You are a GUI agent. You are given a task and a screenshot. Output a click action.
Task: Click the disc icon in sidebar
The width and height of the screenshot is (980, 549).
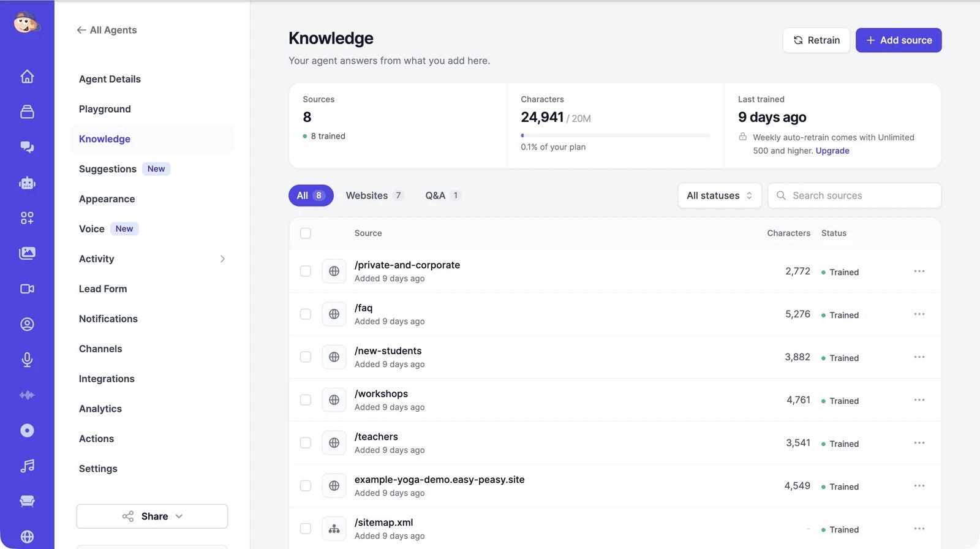pyautogui.click(x=27, y=430)
